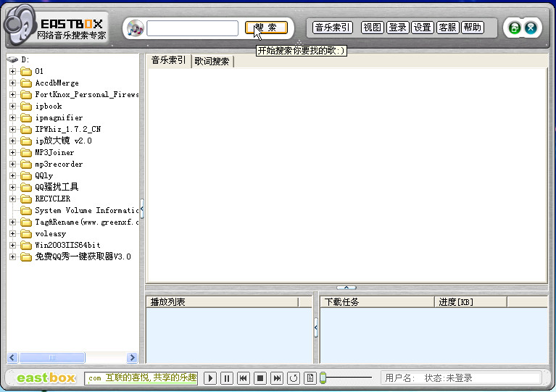Click the music CD icon beside search box
Viewport: 556px width, 392px height.
point(135,28)
